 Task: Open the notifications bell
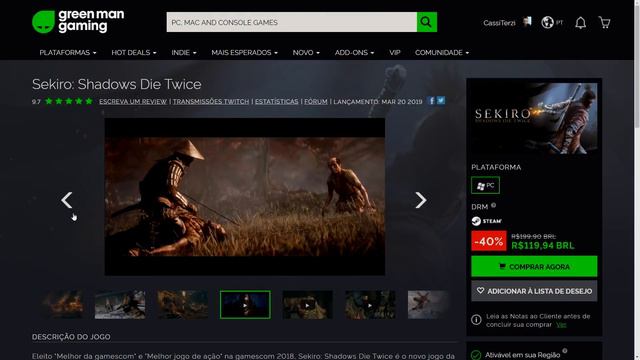(580, 22)
